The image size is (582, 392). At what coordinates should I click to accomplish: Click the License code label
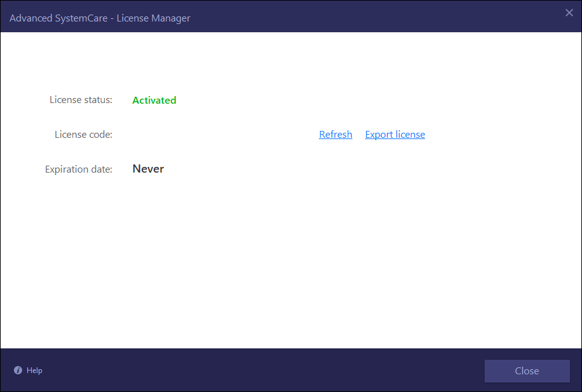[83, 134]
